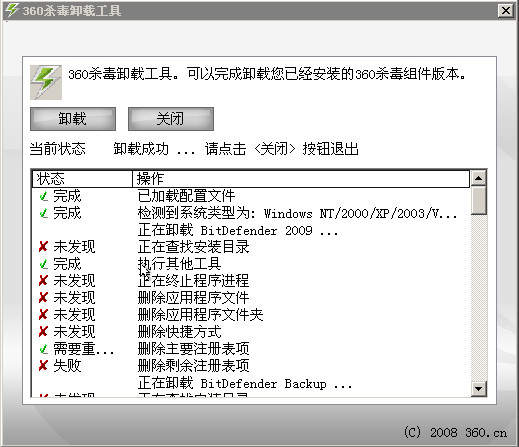Click red X icon beside 删除应用程序文件
519x447 pixels.
coord(43,298)
